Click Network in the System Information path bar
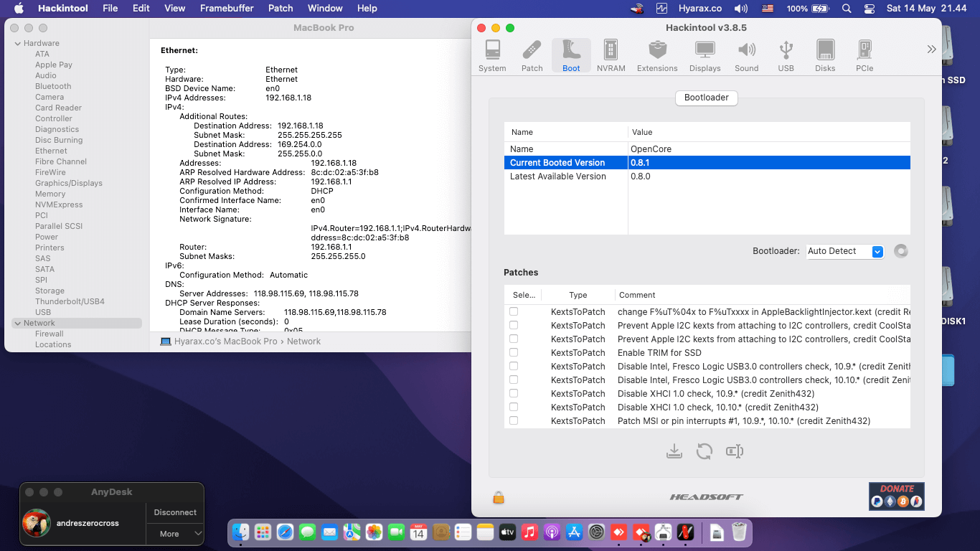Image resolution: width=980 pixels, height=551 pixels. 303,342
